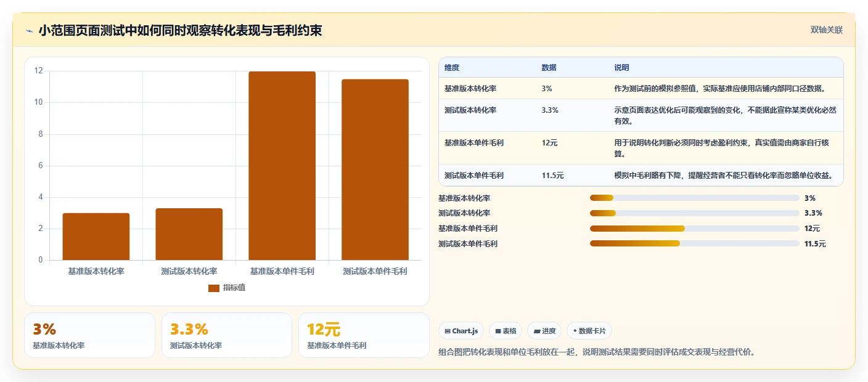Select the 进度 tag chip
Image resolution: width=868 pixels, height=382 pixels.
point(544,331)
